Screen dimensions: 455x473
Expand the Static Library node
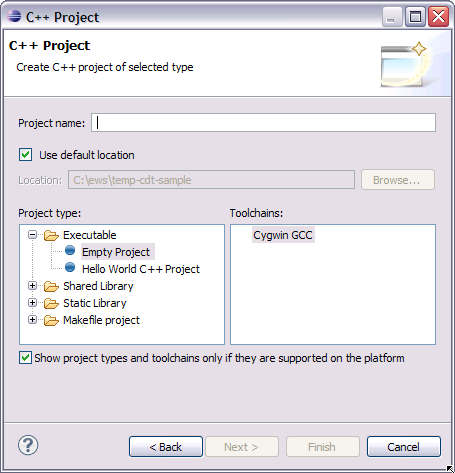click(32, 303)
